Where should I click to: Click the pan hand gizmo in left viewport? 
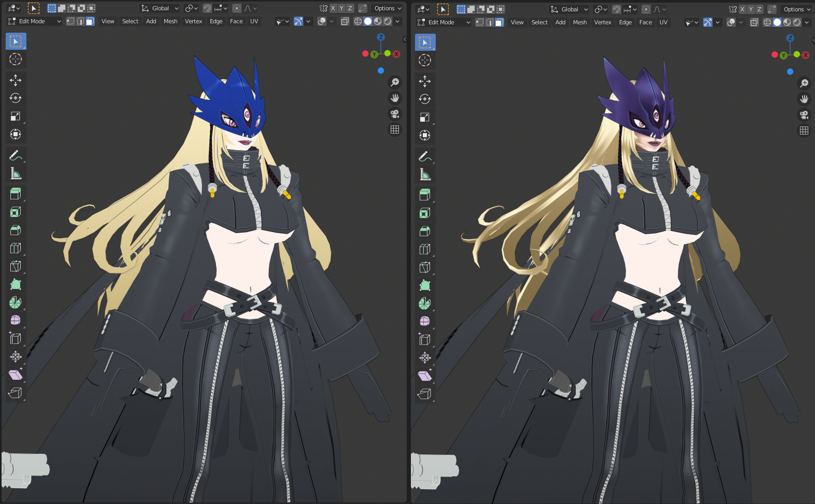pyautogui.click(x=395, y=98)
